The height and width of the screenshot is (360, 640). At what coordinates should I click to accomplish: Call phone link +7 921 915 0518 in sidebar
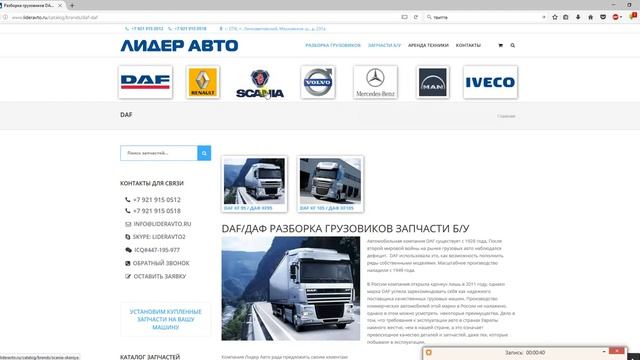[x=157, y=211]
